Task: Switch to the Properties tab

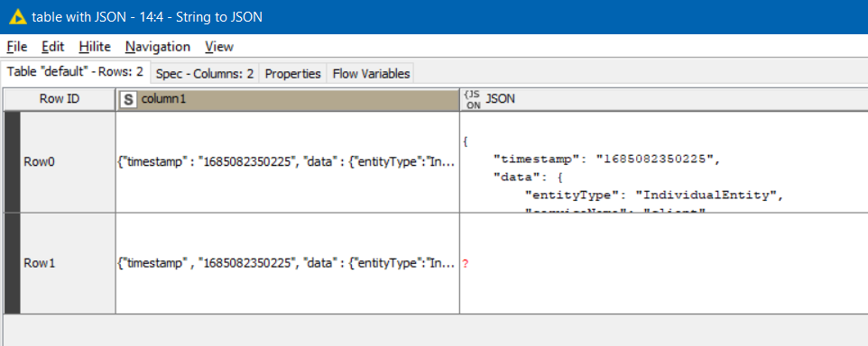Action: (293, 74)
